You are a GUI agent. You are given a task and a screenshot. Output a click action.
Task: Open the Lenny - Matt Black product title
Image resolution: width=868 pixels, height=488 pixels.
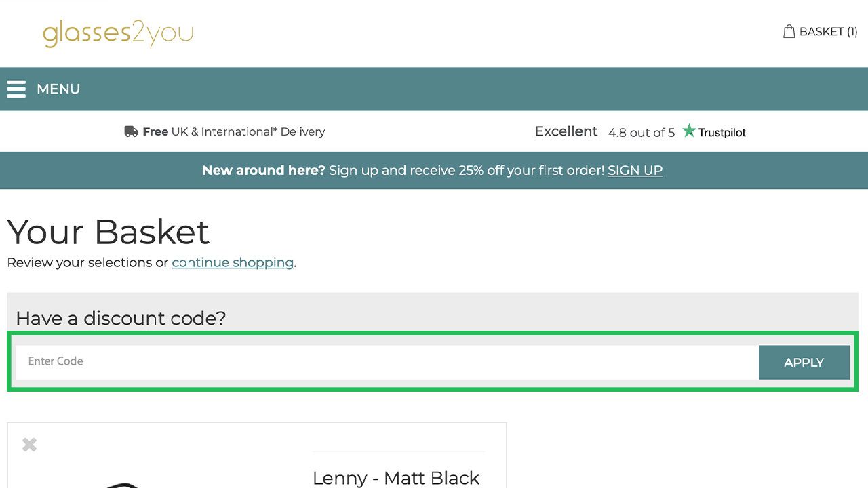pyautogui.click(x=396, y=478)
